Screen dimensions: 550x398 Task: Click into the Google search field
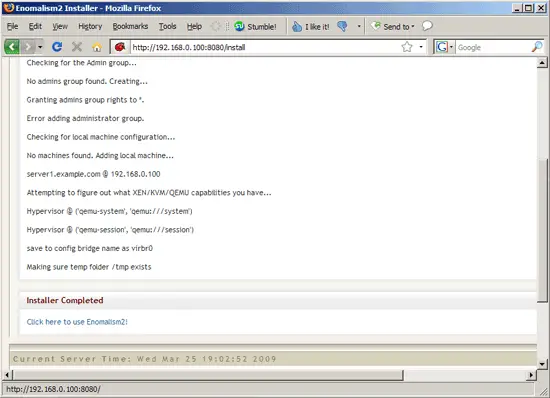click(x=493, y=47)
